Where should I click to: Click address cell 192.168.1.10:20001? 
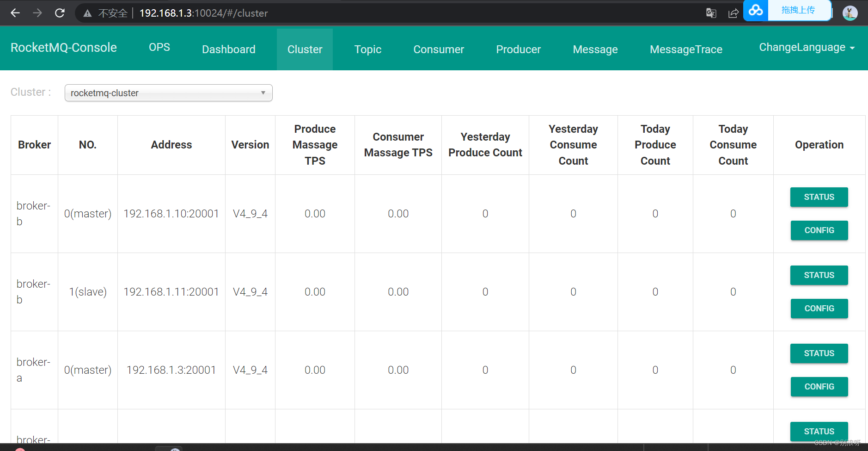point(171,214)
